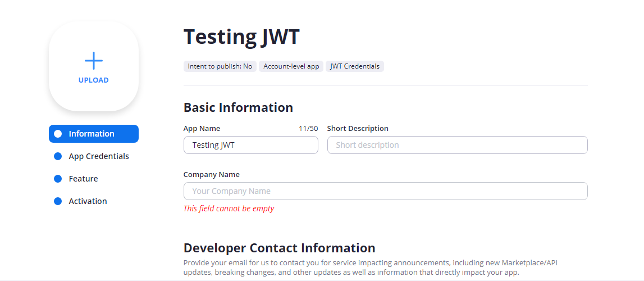The height and width of the screenshot is (281, 644).
Task: Click into the Short description field
Action: click(x=458, y=145)
